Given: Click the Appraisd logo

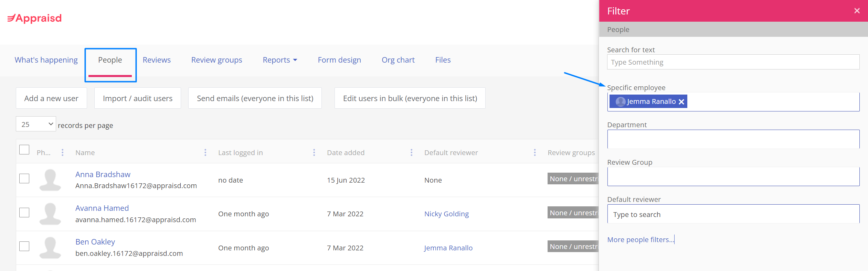Looking at the screenshot, I should 34,18.
